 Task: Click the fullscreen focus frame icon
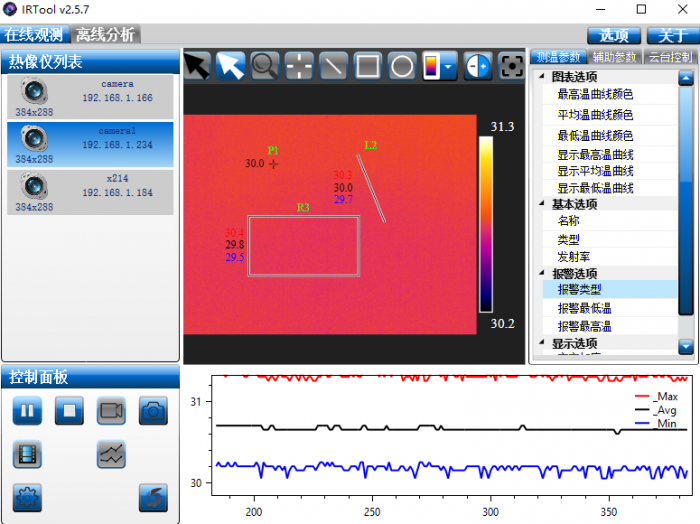click(512, 67)
